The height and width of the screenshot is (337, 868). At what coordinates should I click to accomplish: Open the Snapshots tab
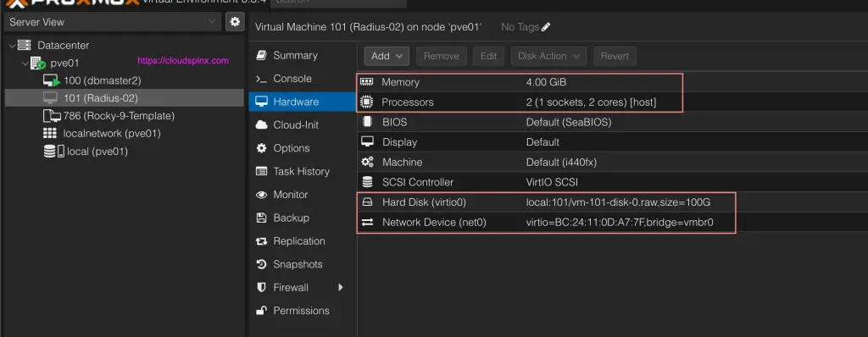tap(303, 264)
